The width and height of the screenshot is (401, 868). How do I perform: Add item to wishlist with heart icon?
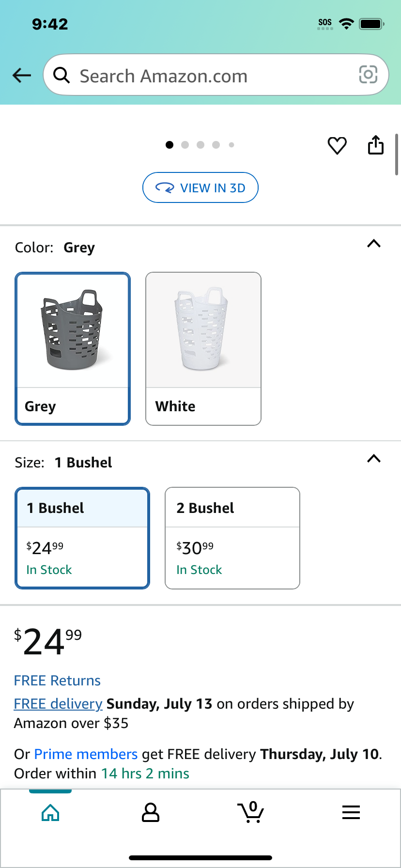click(337, 145)
